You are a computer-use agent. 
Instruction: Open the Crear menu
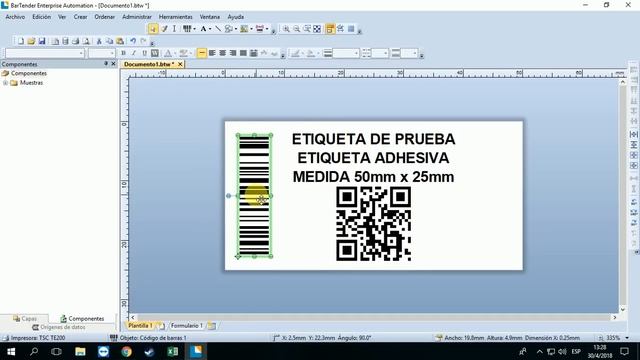point(80,17)
